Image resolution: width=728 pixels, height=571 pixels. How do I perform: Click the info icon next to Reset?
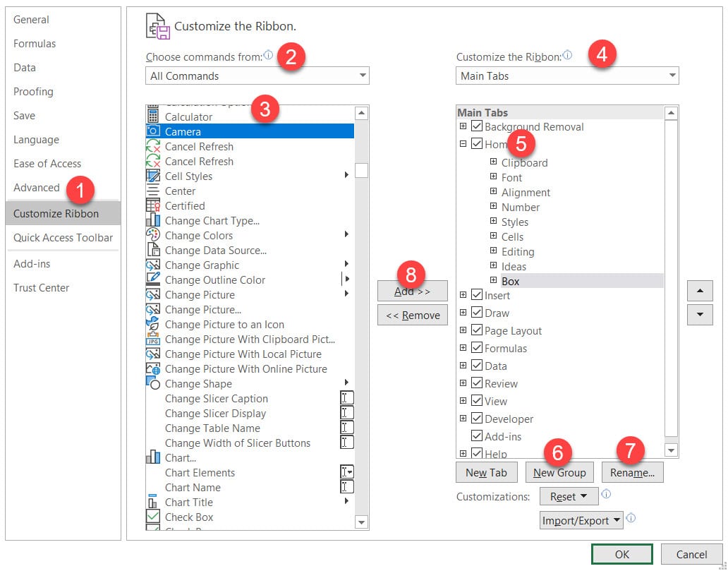point(607,494)
